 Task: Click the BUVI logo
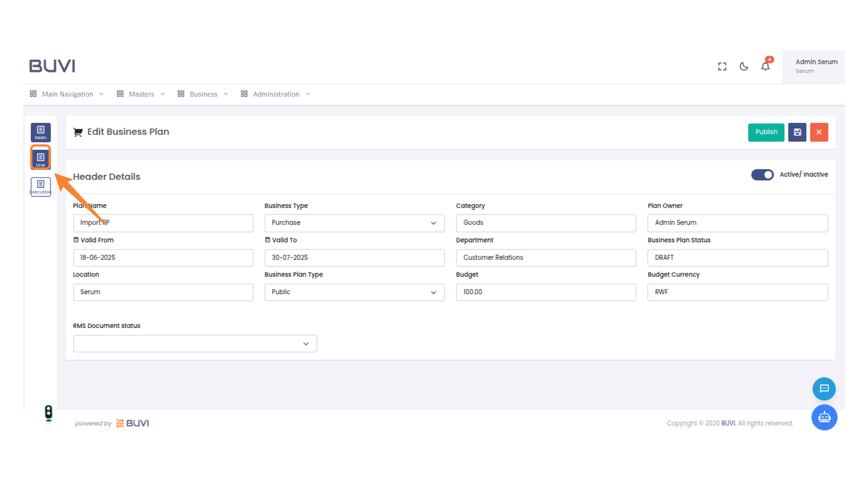click(52, 66)
